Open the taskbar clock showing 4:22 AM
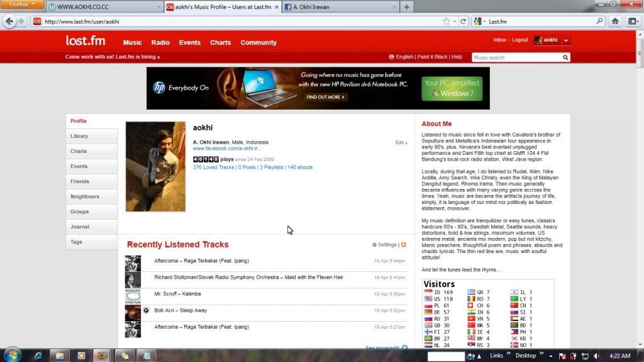Screen dimensions: 644x362 pos(619,356)
